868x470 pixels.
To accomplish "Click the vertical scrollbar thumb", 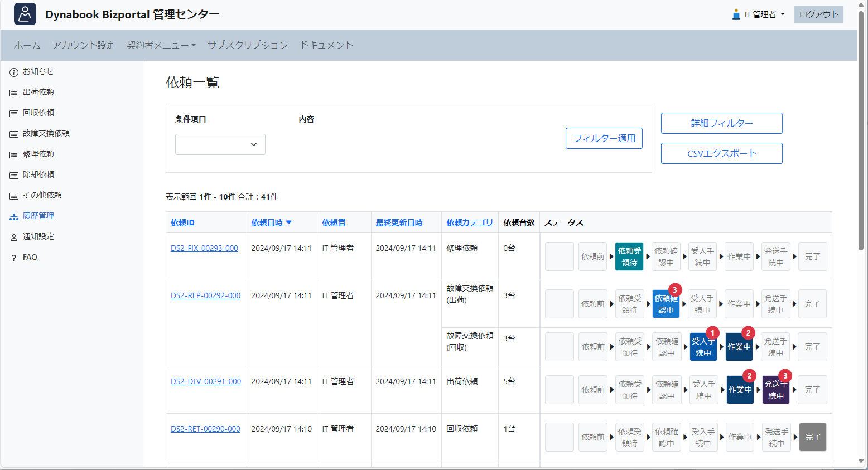I will tap(861, 131).
